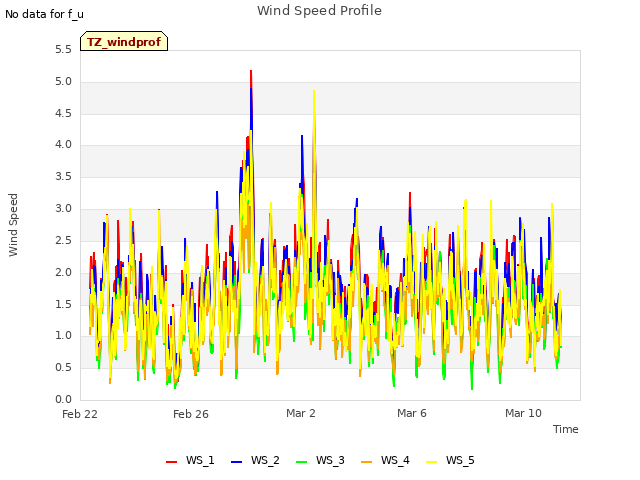Click the 2.5 y-axis tick label
Image resolution: width=640 pixels, height=480 pixels.
(x=63, y=240)
